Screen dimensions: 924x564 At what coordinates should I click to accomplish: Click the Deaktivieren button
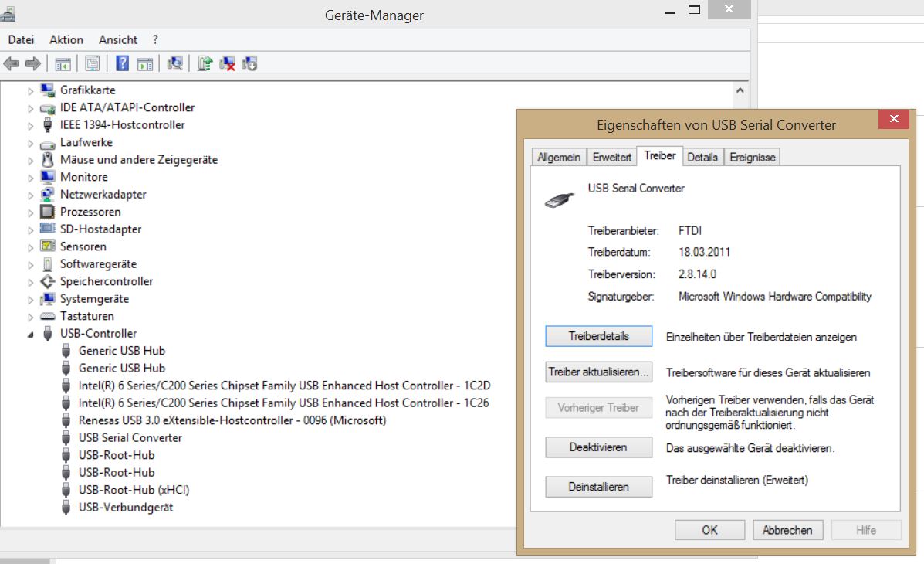(599, 447)
